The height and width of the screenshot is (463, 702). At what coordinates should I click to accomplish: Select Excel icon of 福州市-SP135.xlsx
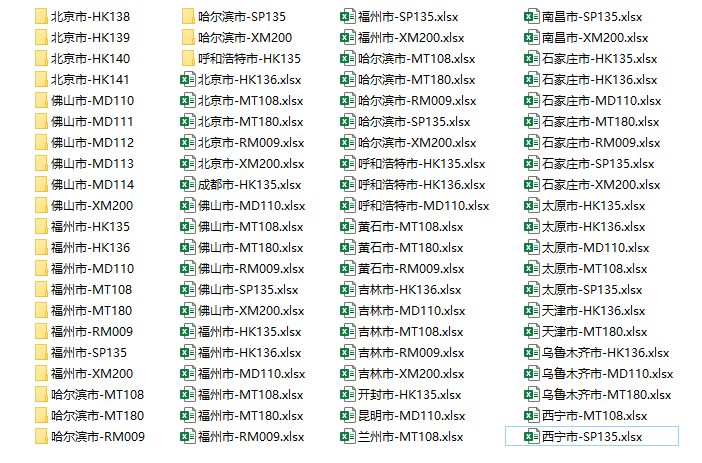point(347,17)
